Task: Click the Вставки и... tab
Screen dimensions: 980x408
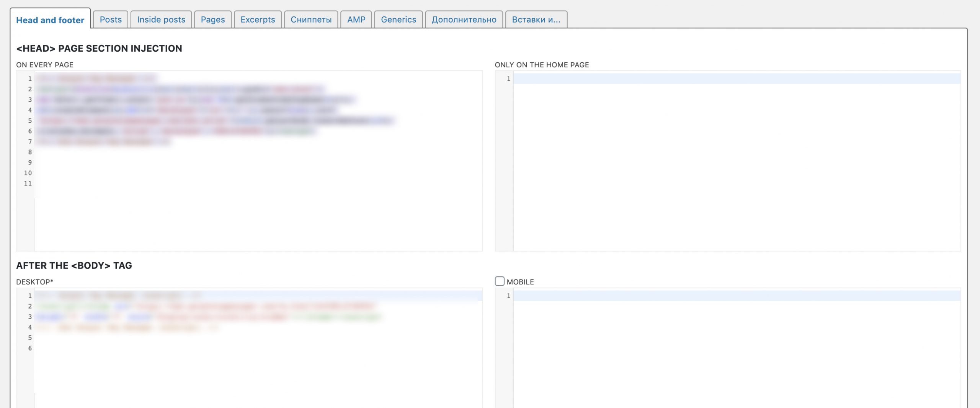Action: 536,20
